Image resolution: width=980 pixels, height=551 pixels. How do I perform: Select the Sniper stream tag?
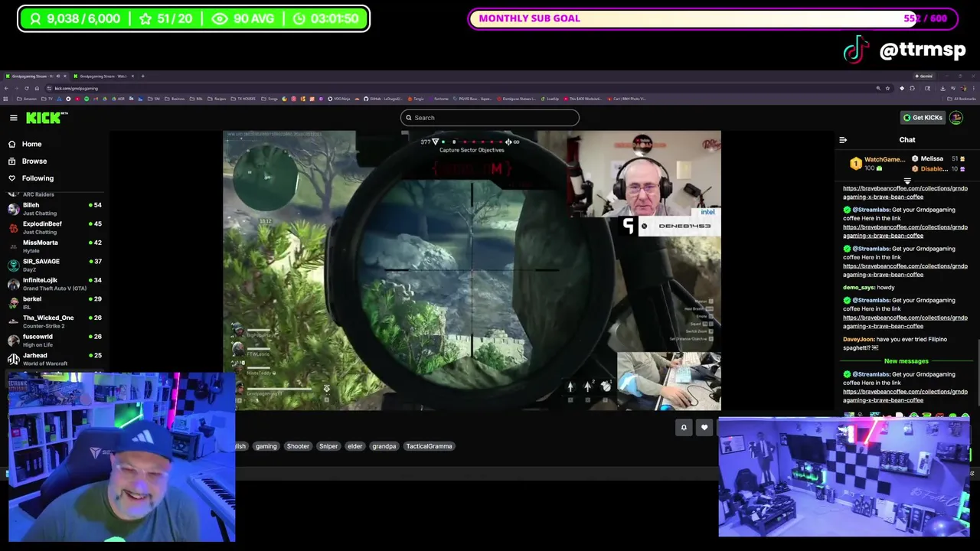(x=328, y=446)
